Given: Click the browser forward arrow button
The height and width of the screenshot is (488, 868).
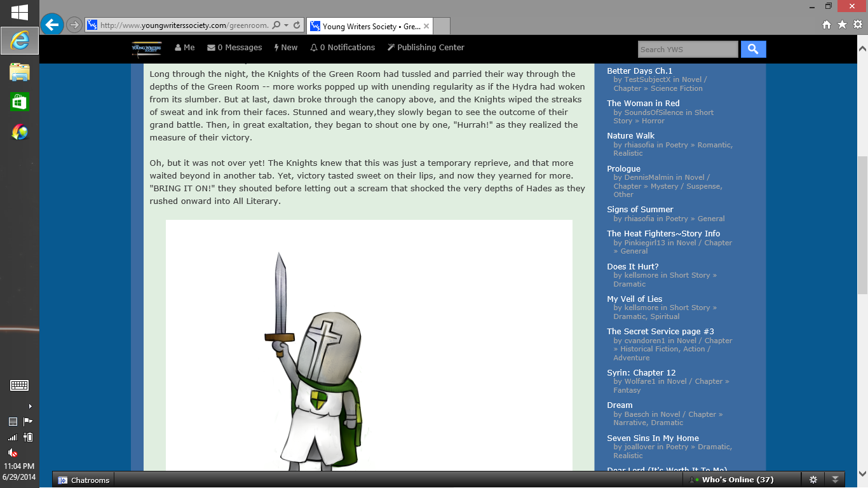Looking at the screenshot, I should pyautogui.click(x=74, y=25).
